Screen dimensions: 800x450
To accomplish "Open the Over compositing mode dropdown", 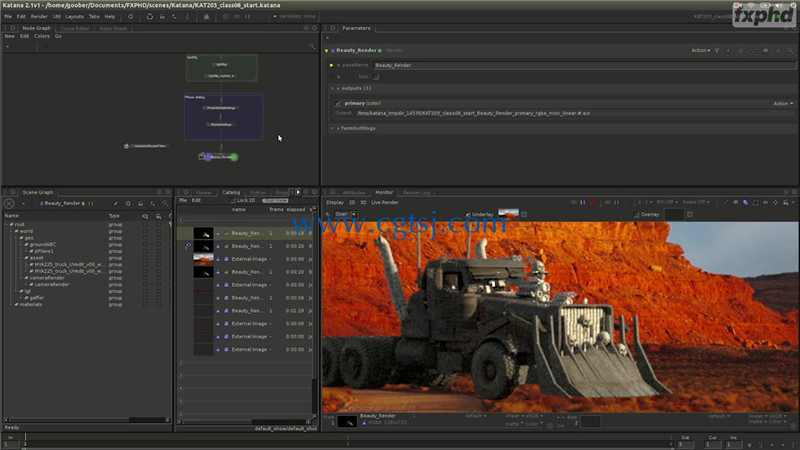I will (345, 214).
